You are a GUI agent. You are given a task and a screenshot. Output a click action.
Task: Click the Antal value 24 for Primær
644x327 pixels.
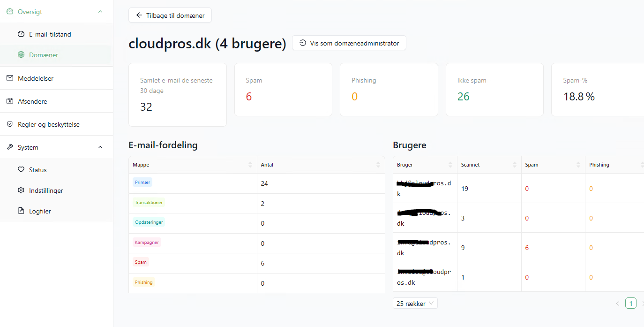(x=264, y=183)
